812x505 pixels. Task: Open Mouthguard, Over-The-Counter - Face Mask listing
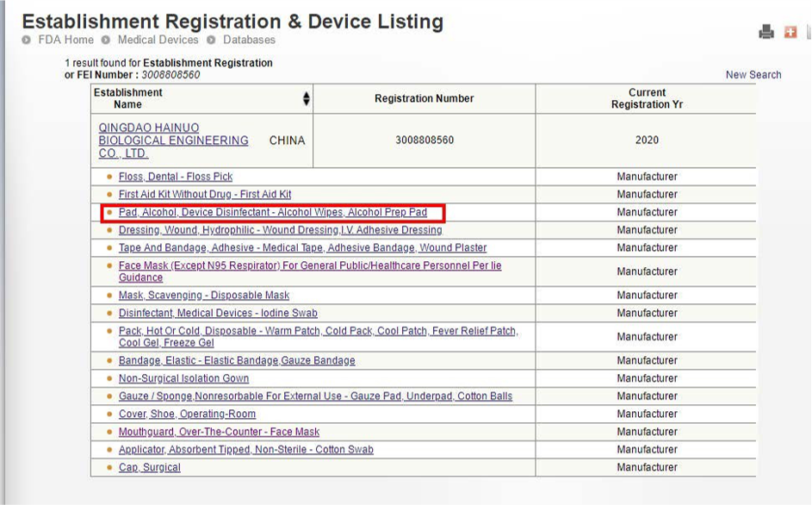[219, 432]
